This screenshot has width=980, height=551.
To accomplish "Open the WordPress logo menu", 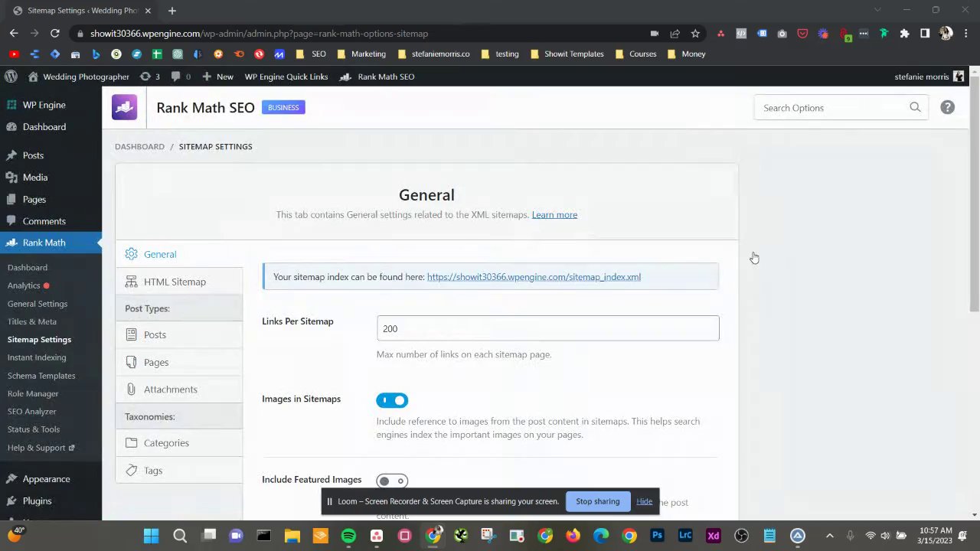I will point(11,77).
